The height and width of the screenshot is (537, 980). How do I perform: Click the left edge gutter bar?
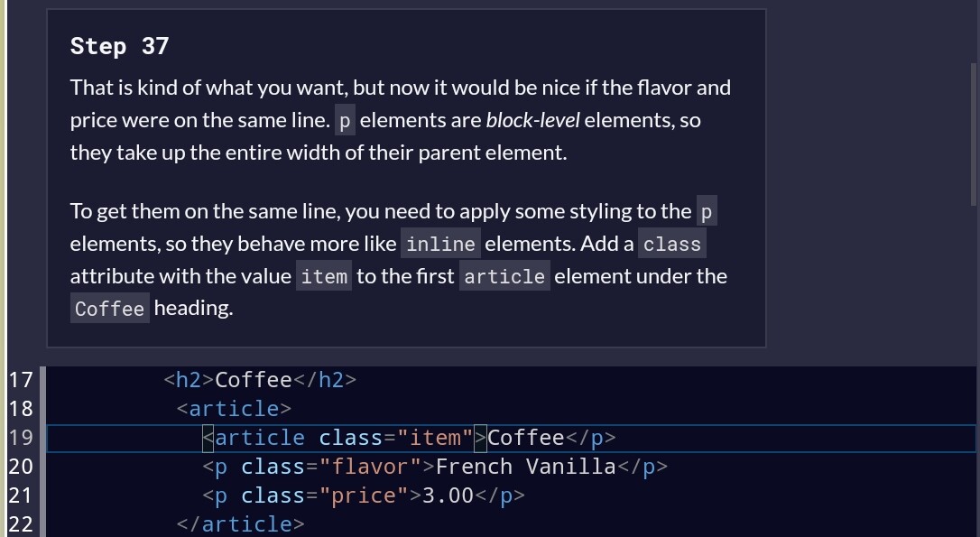pos(3,271)
